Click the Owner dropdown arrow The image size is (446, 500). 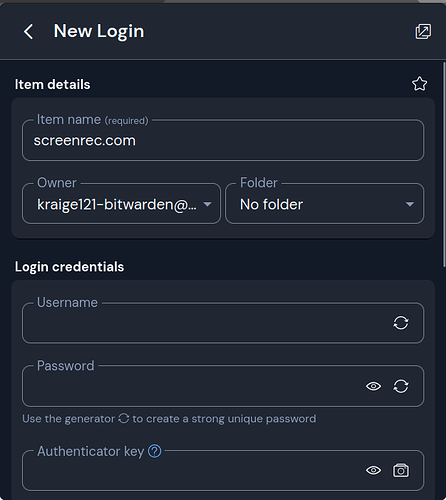click(x=207, y=204)
